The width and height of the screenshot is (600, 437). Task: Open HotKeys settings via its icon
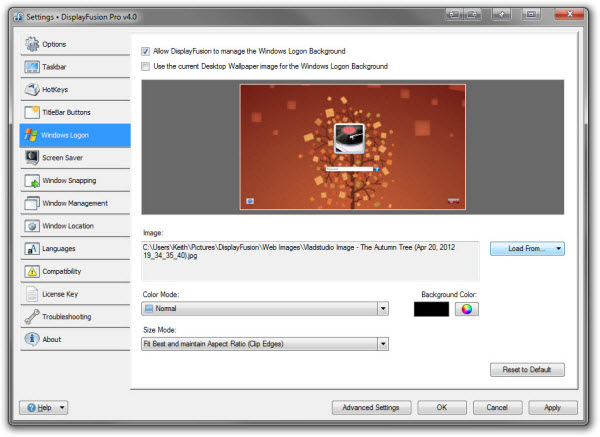[32, 89]
